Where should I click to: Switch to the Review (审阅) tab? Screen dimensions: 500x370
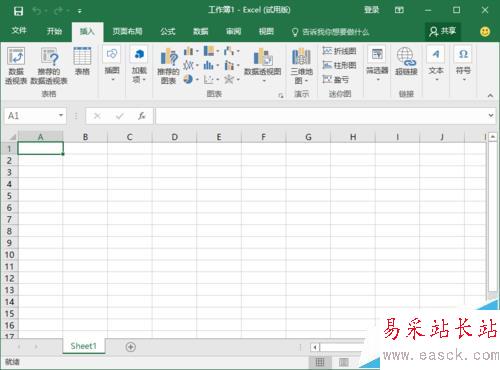[x=233, y=31]
